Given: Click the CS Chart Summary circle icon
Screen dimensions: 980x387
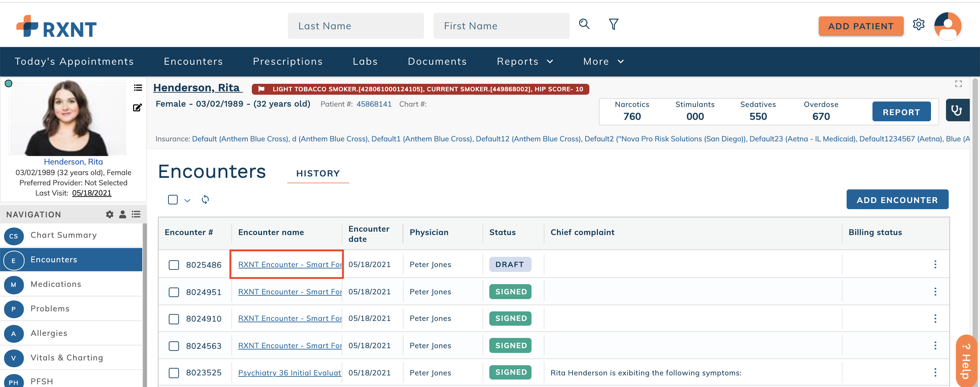Looking at the screenshot, I should point(14,236).
